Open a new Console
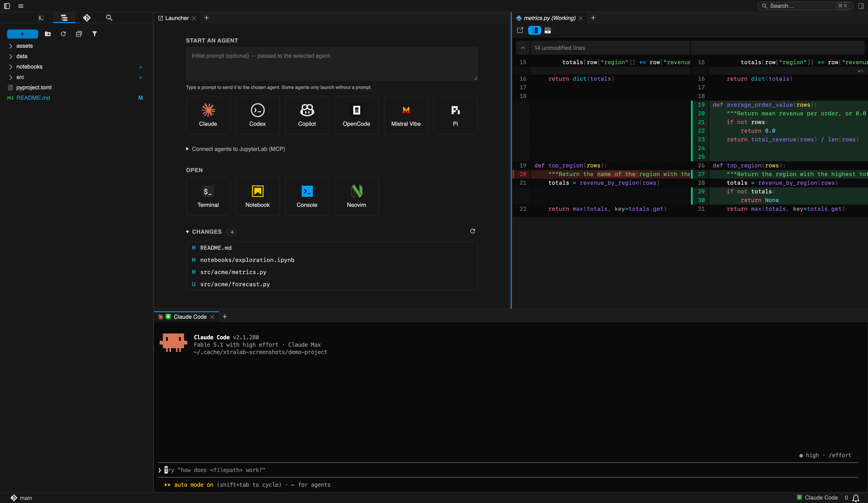This screenshot has width=868, height=503. 307,196
